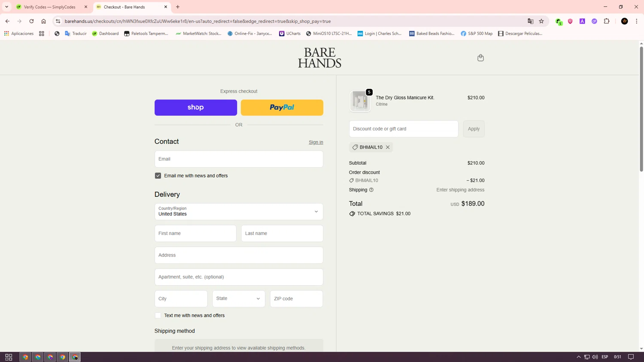Viewport: 644px width, 362px height.
Task: Open the S&P 500 Map bookmark
Action: 477,33
